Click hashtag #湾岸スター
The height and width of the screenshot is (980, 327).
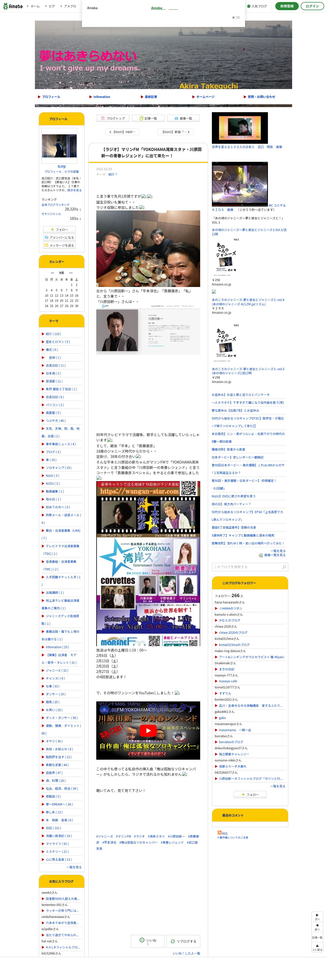(156, 837)
